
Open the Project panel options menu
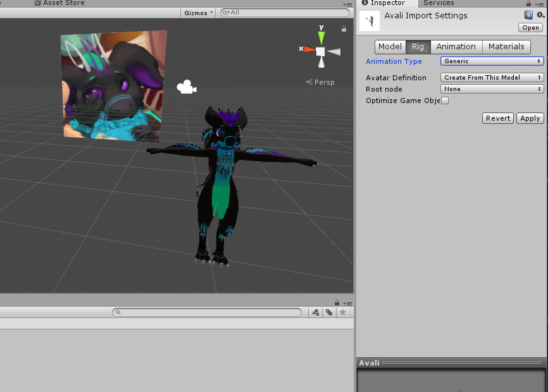coord(348,303)
